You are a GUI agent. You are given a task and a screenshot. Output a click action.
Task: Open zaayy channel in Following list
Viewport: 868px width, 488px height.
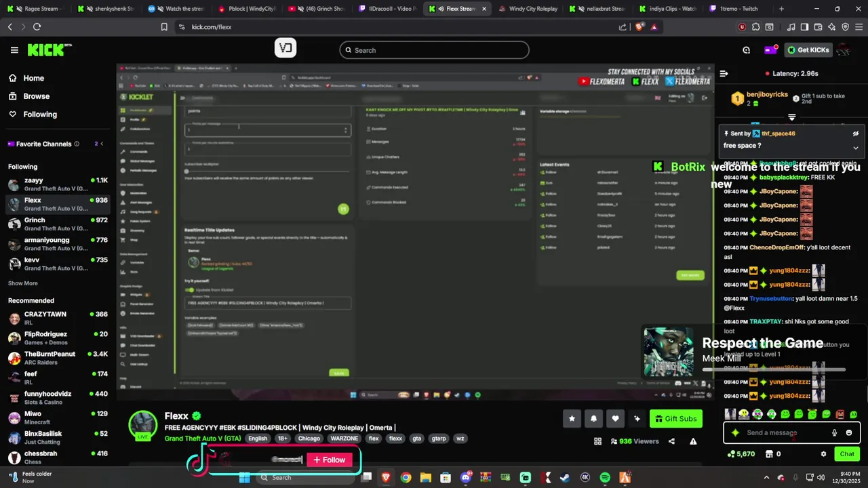pos(58,184)
